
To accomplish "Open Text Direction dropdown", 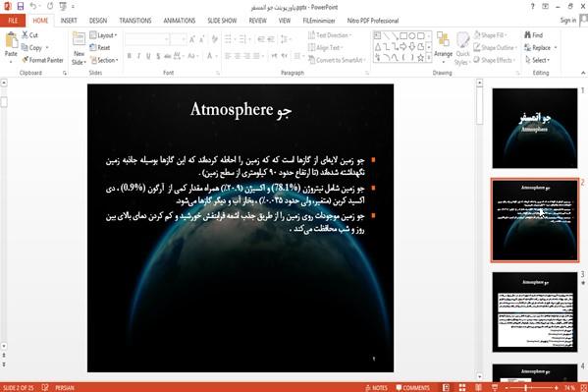I will pyautogui.click(x=330, y=35).
